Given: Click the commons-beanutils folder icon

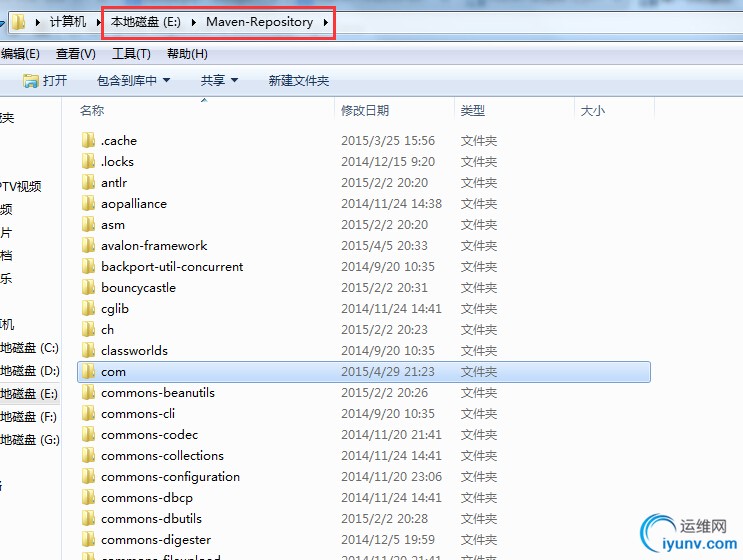Looking at the screenshot, I should [88, 392].
